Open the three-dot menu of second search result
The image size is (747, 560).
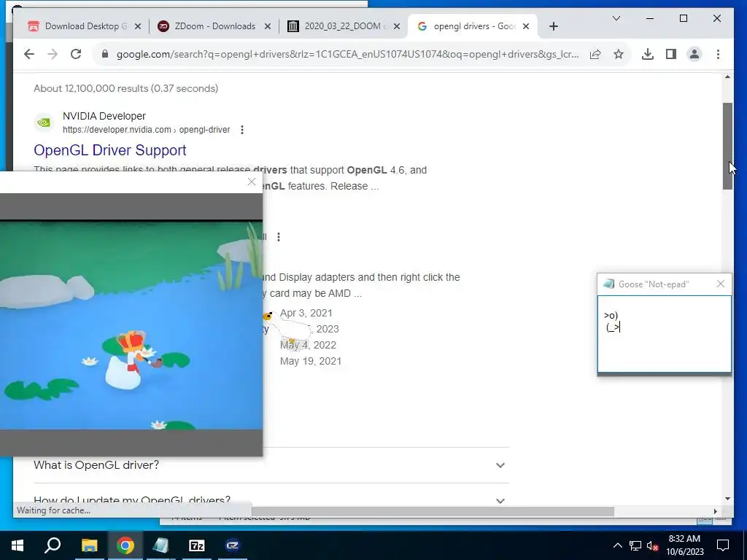pyautogui.click(x=279, y=237)
